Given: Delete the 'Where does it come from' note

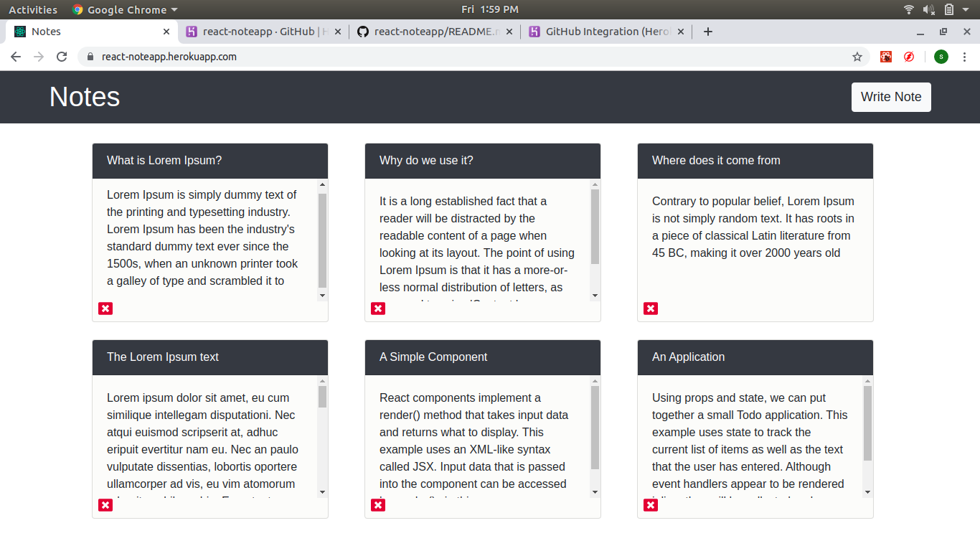Looking at the screenshot, I should tap(651, 309).
